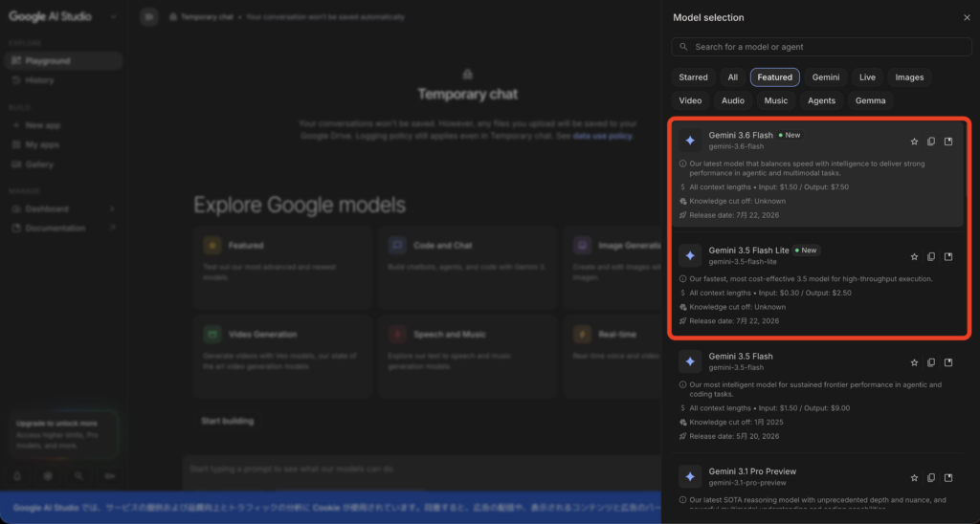The image size is (980, 524).
Task: Click the text Input: $0.30 / Output: $2.50
Action: [x=806, y=293]
